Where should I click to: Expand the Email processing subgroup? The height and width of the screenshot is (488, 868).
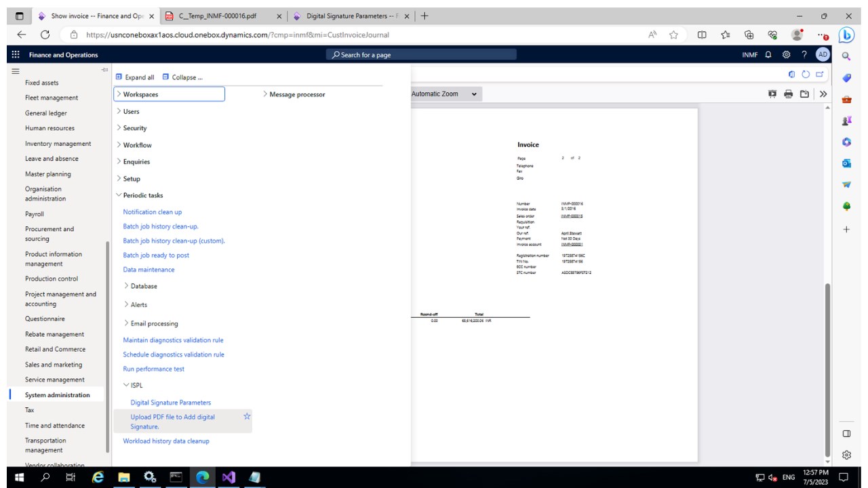(x=151, y=323)
